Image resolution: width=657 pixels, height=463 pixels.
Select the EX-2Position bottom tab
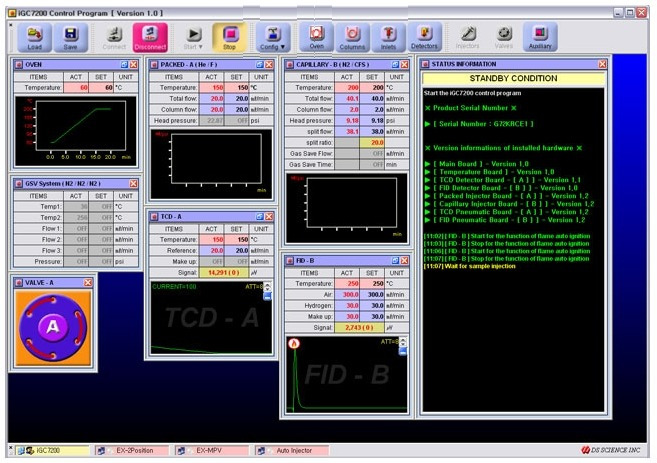[x=132, y=450]
